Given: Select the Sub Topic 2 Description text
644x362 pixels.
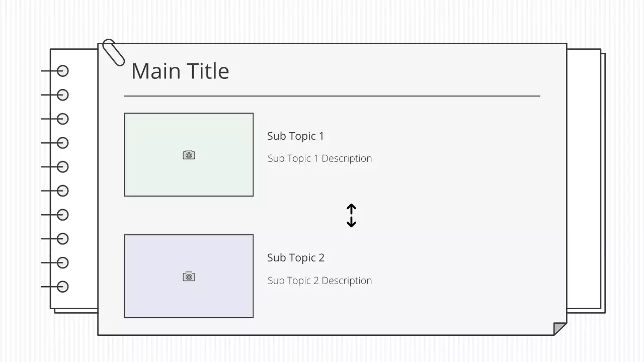Looking at the screenshot, I should point(319,281).
